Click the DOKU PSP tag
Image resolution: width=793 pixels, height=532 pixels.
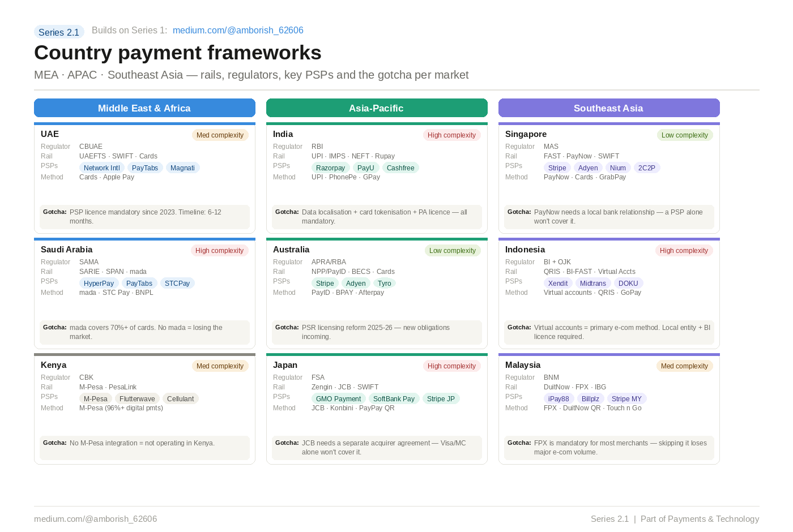[628, 284]
